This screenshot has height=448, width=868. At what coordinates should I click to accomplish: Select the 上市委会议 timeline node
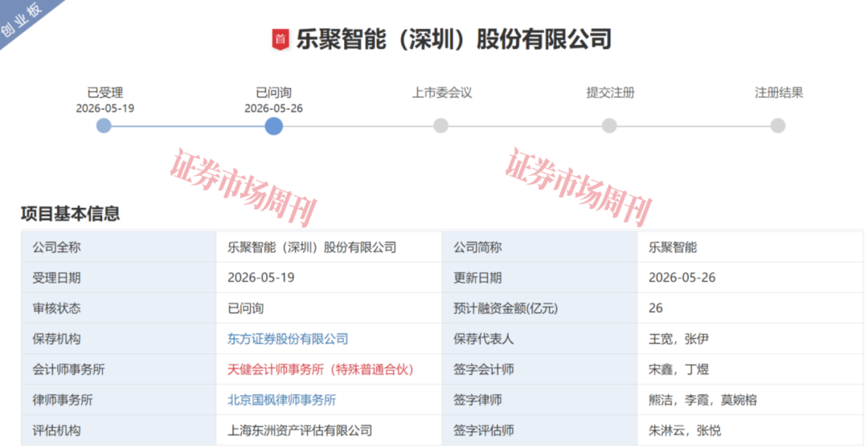pyautogui.click(x=440, y=125)
